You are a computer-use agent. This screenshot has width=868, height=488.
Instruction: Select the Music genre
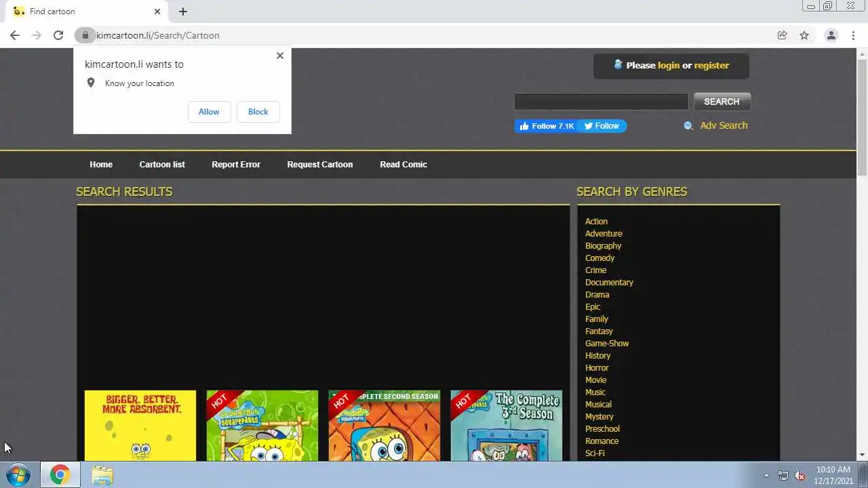tap(595, 392)
